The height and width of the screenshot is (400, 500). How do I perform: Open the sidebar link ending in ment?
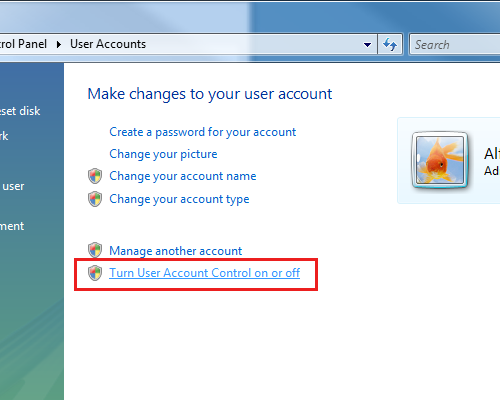(x=12, y=226)
